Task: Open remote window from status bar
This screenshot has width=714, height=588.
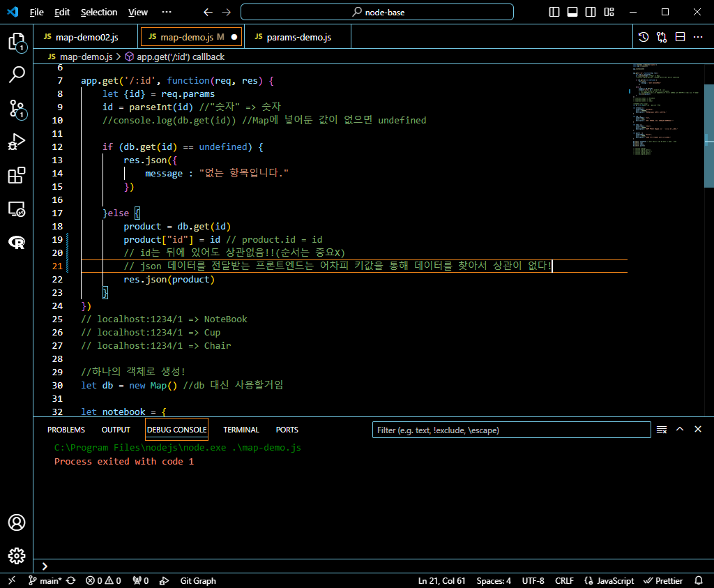Action: pyautogui.click(x=12, y=580)
